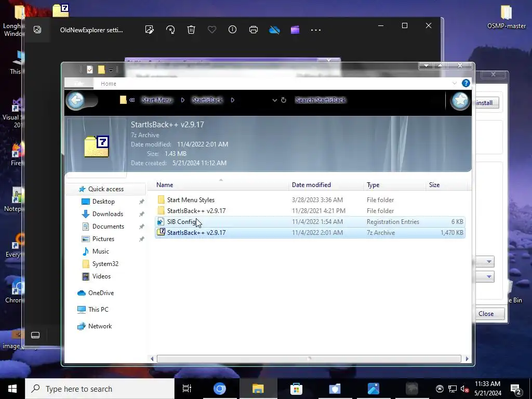Open the Home ribbon tab
The height and width of the screenshot is (399, 532).
click(x=108, y=84)
